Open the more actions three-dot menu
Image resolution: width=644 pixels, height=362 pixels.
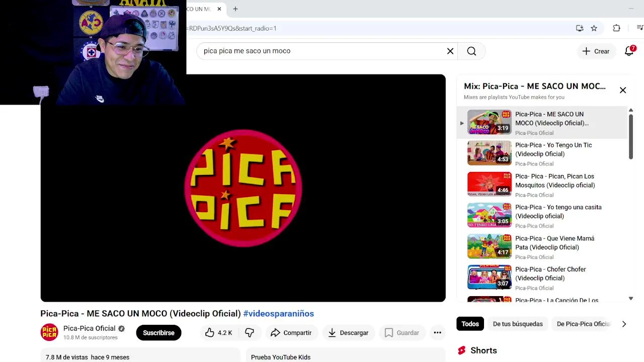click(437, 333)
